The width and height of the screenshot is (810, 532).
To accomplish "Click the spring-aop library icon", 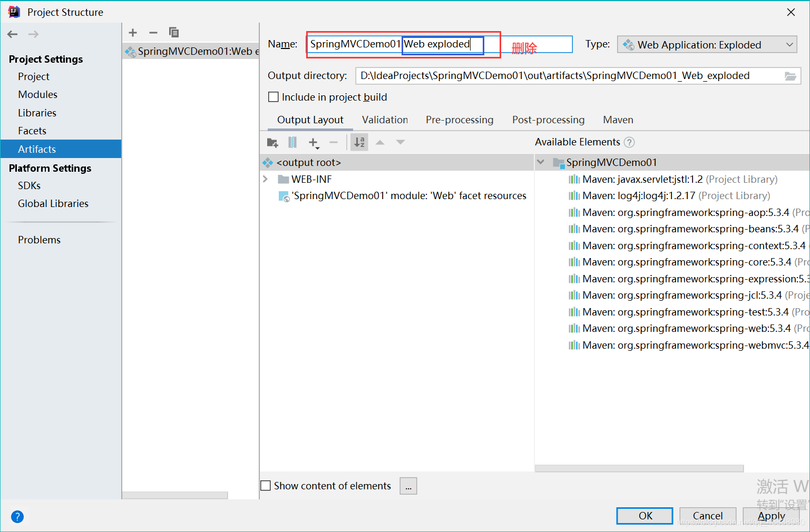I will coord(574,213).
